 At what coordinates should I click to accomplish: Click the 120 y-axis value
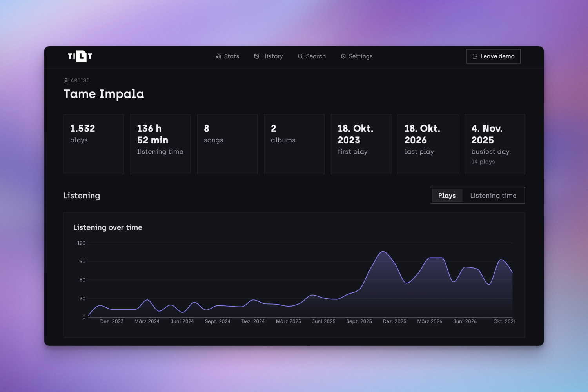[x=81, y=243]
